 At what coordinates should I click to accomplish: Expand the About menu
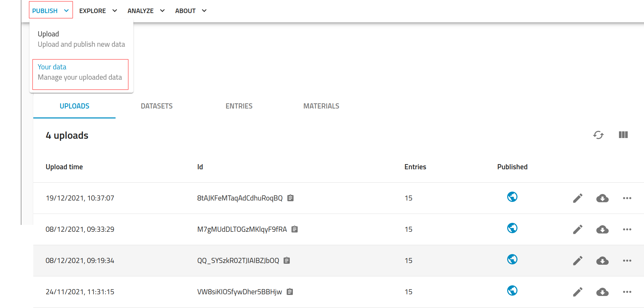pyautogui.click(x=191, y=11)
